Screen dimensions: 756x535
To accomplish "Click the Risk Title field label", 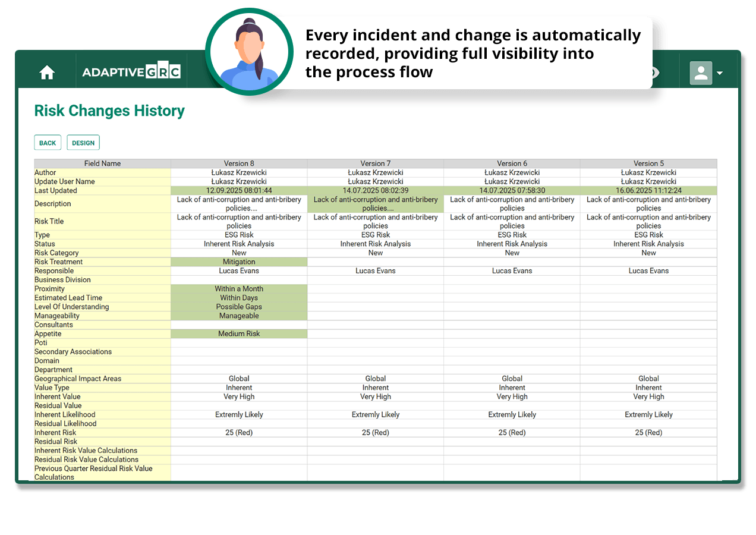I will 49,221.
